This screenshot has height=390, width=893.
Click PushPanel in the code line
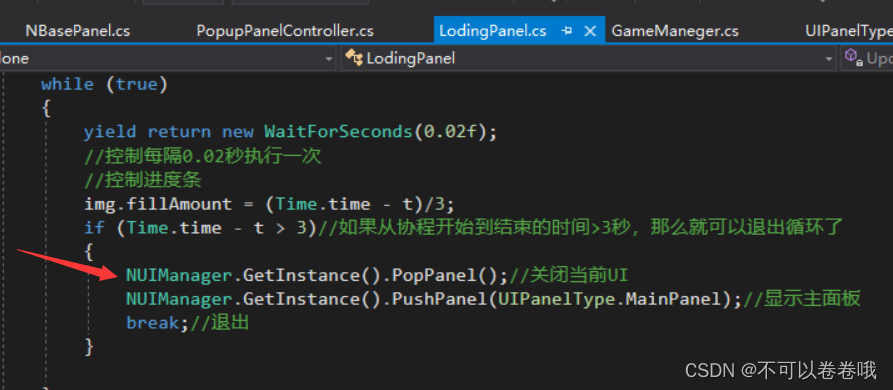pyautogui.click(x=440, y=299)
